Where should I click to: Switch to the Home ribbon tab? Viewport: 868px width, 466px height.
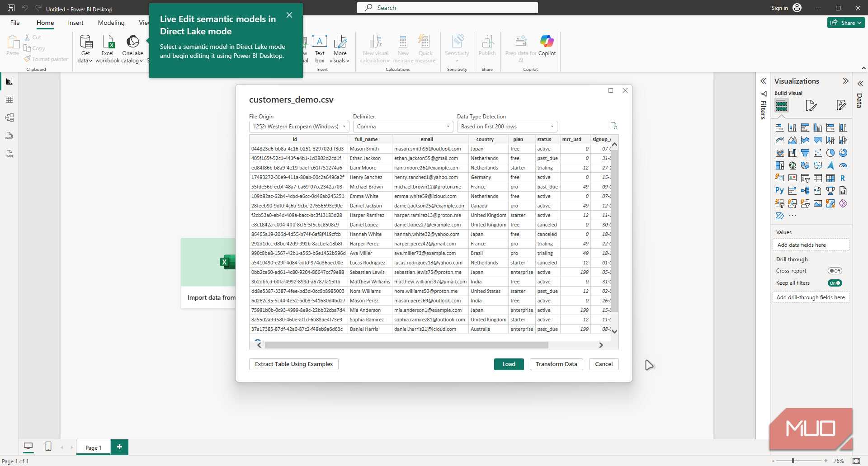pyautogui.click(x=45, y=23)
